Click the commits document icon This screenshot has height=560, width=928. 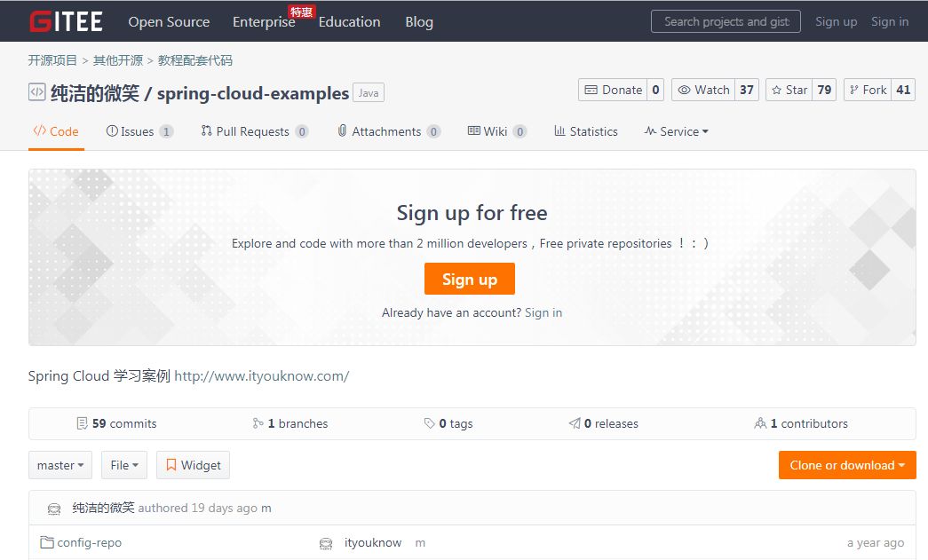tap(83, 423)
